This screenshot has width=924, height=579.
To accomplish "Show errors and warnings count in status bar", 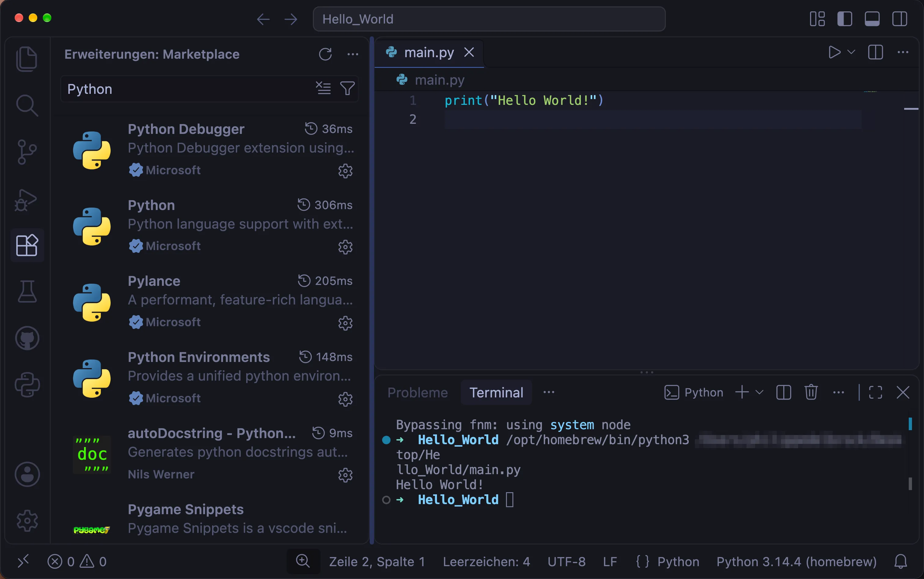I will [x=77, y=561].
